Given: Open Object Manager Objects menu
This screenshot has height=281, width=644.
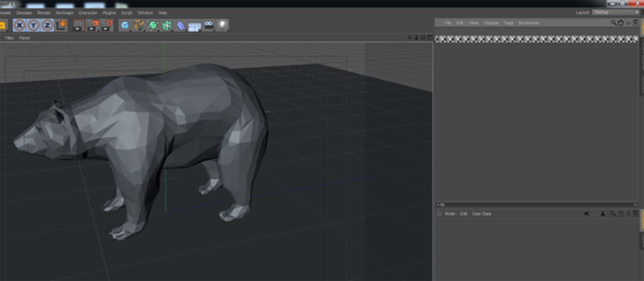Looking at the screenshot, I should pos(491,23).
